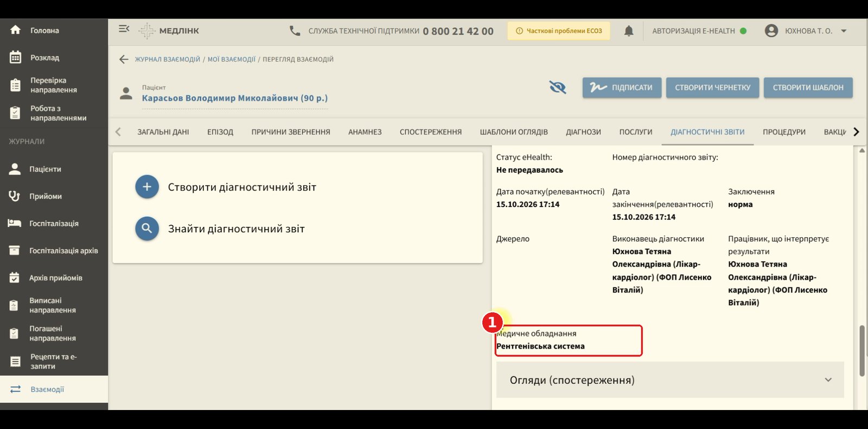Image resolution: width=868 pixels, height=429 pixels.
Task: Collapse the sidebar with the hamburger menu icon
Action: [124, 29]
